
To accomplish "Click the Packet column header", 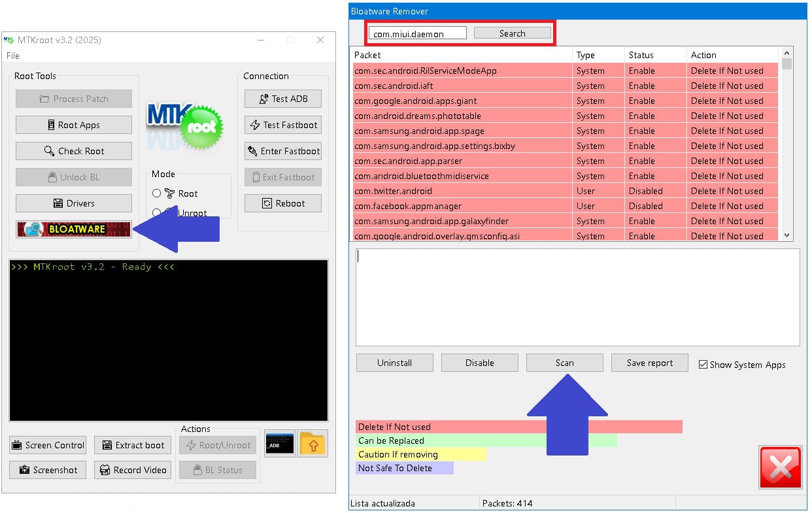I will pyautogui.click(x=462, y=55).
